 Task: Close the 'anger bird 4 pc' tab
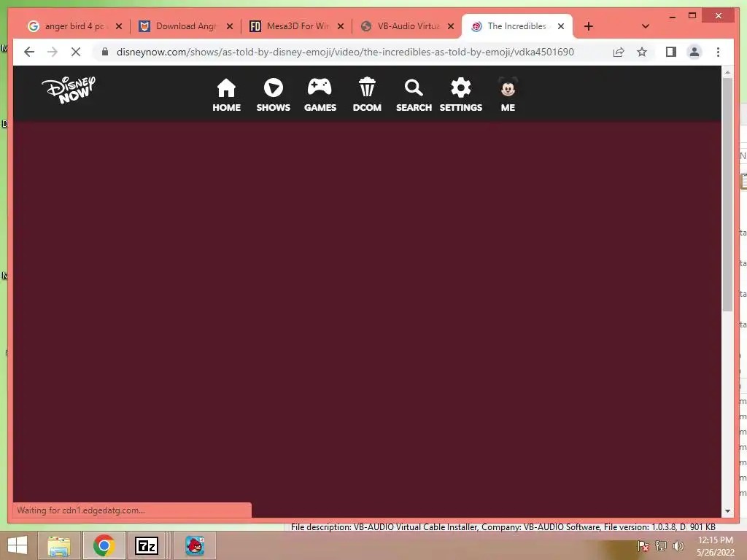click(119, 26)
